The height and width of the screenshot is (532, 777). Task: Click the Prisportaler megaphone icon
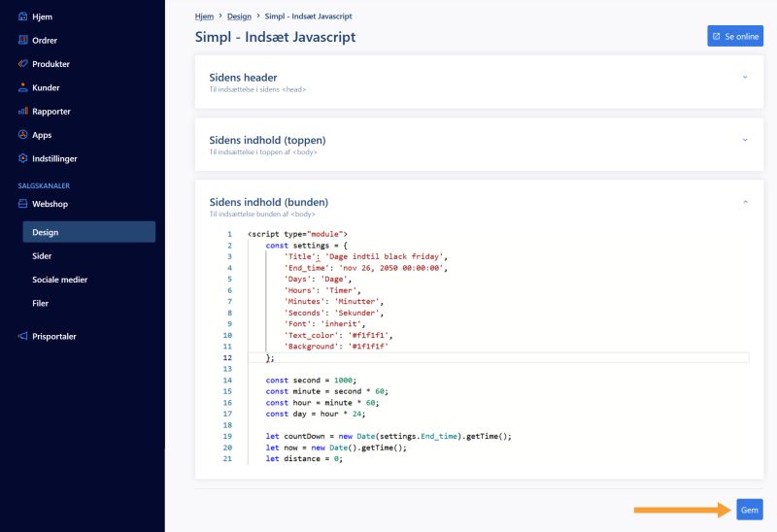pyautogui.click(x=22, y=336)
